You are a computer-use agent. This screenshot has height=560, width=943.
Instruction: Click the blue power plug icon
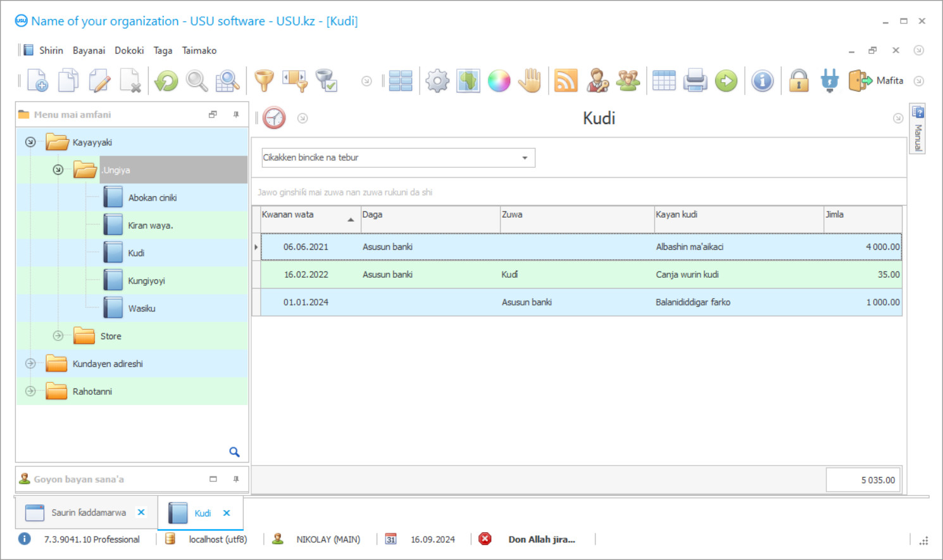(x=830, y=81)
